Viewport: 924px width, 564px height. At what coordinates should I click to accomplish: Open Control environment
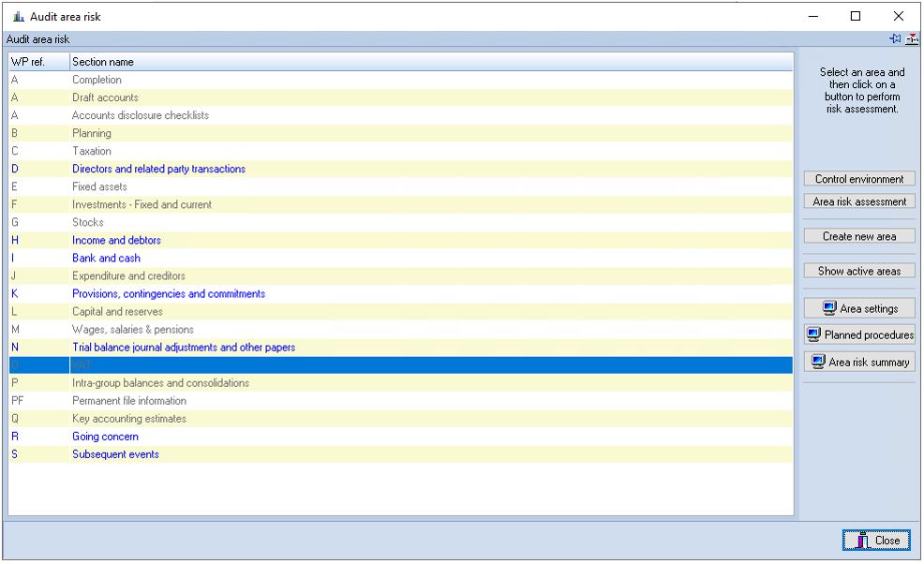coord(859,179)
